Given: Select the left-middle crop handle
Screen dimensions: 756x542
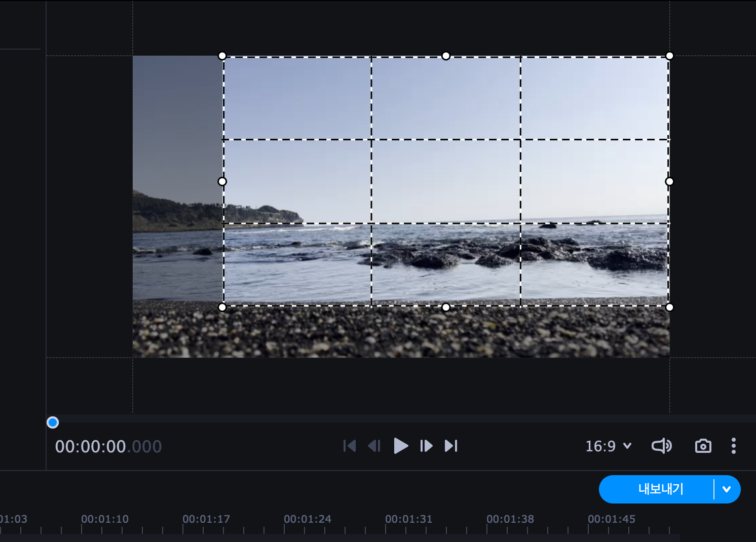Looking at the screenshot, I should pyautogui.click(x=222, y=181).
